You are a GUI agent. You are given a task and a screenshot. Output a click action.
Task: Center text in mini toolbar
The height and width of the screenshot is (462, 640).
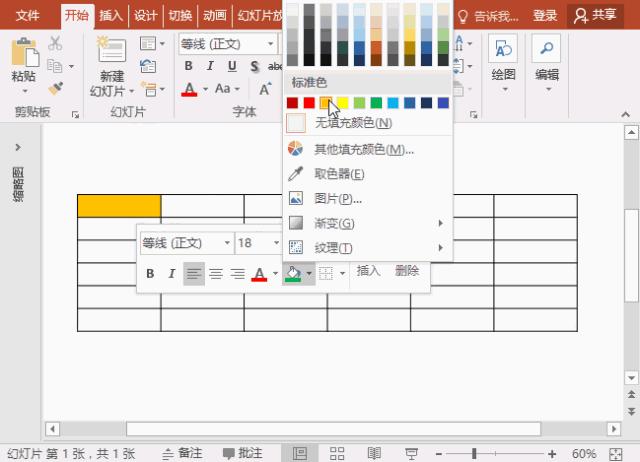click(x=216, y=273)
